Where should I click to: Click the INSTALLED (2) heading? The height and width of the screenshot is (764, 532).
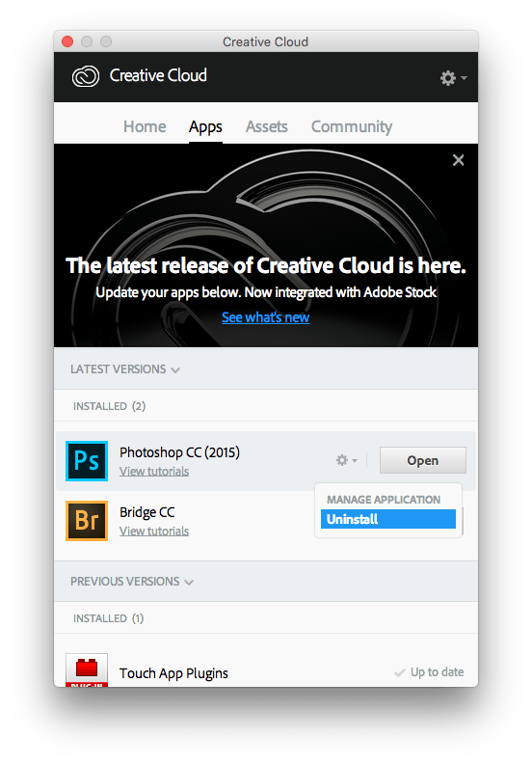[110, 406]
